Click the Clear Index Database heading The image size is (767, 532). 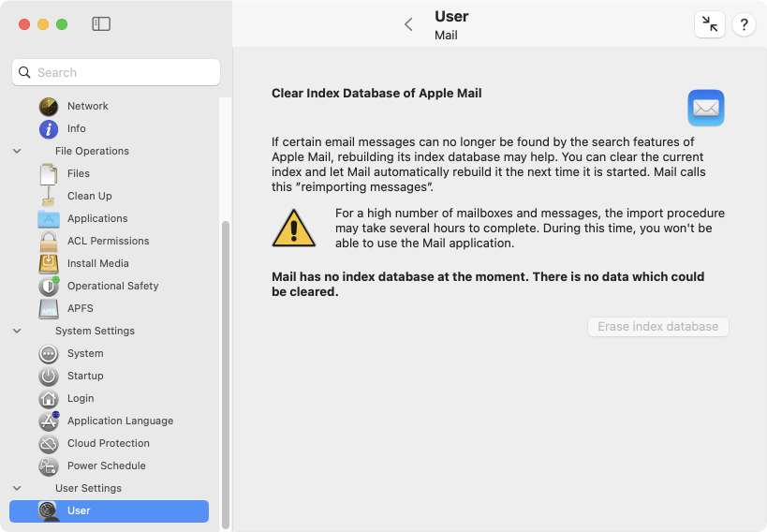(x=376, y=94)
